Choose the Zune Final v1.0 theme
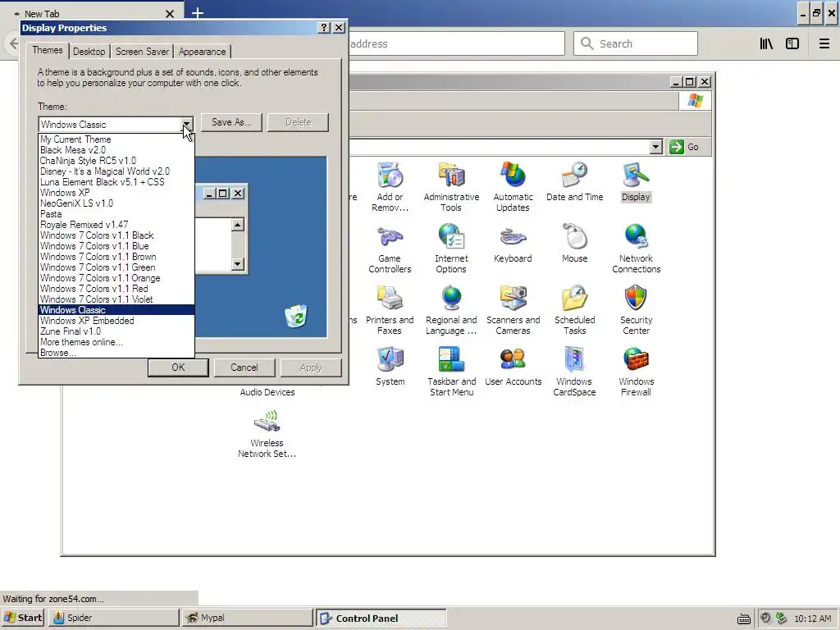 point(116,331)
